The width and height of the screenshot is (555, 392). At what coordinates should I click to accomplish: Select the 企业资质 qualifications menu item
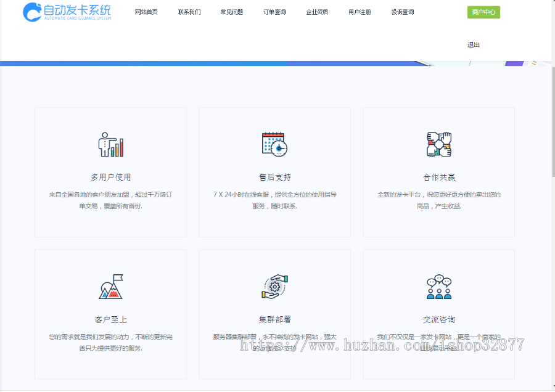[316, 11]
